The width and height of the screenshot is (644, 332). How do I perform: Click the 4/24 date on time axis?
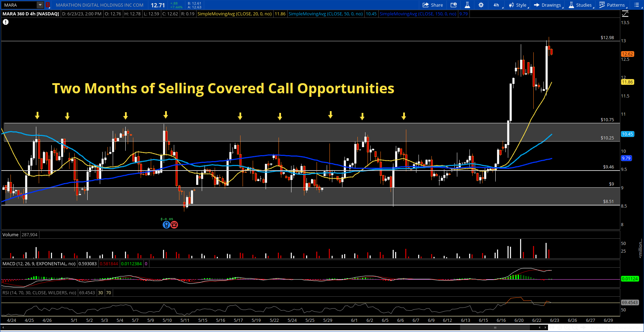tap(12, 320)
